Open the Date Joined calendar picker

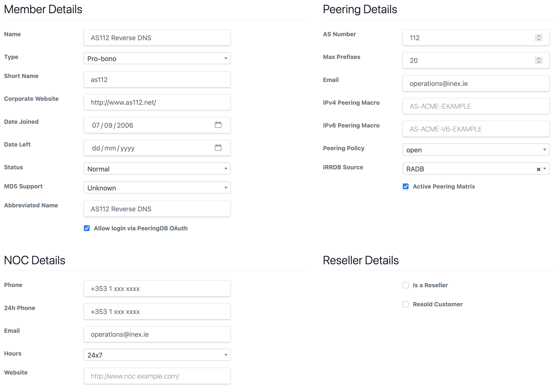pyautogui.click(x=218, y=125)
